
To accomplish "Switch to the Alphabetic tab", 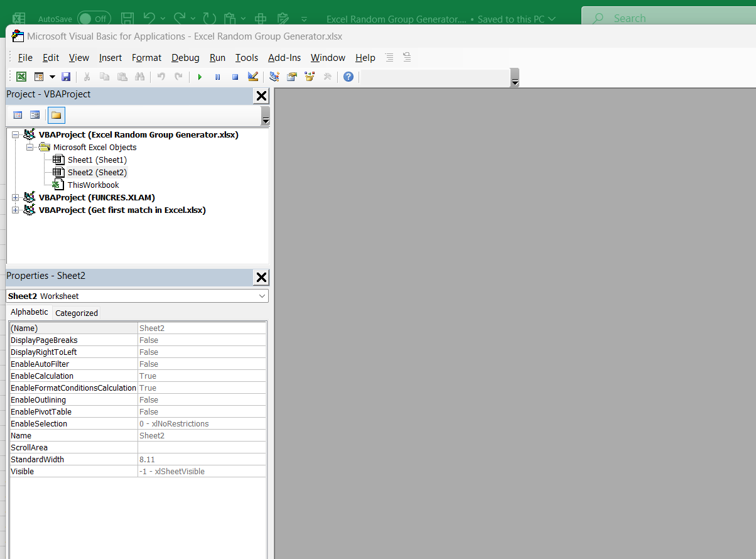I will 30,312.
